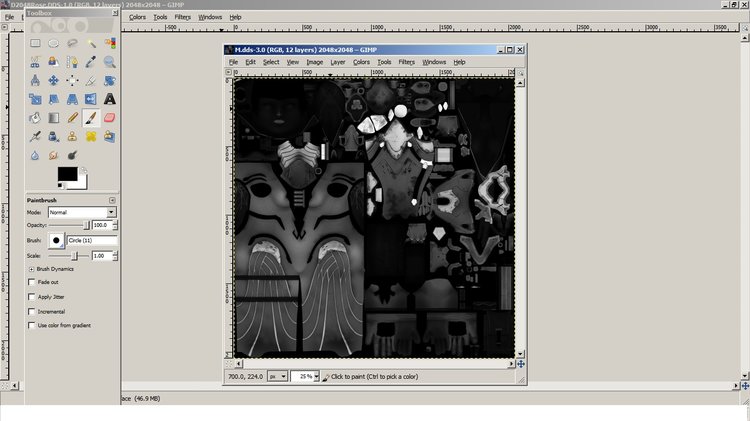The width and height of the screenshot is (750, 421).
Task: Open Filters menu in the background D2048Rose window
Action: pos(182,17)
